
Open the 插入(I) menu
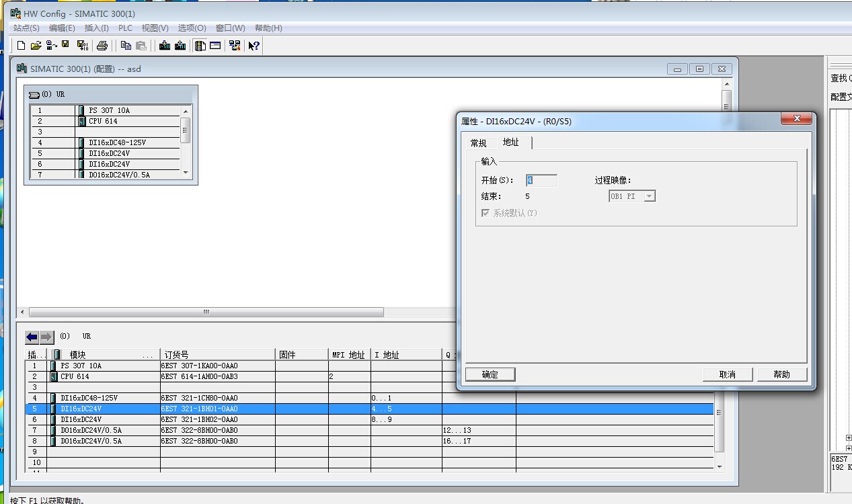96,28
